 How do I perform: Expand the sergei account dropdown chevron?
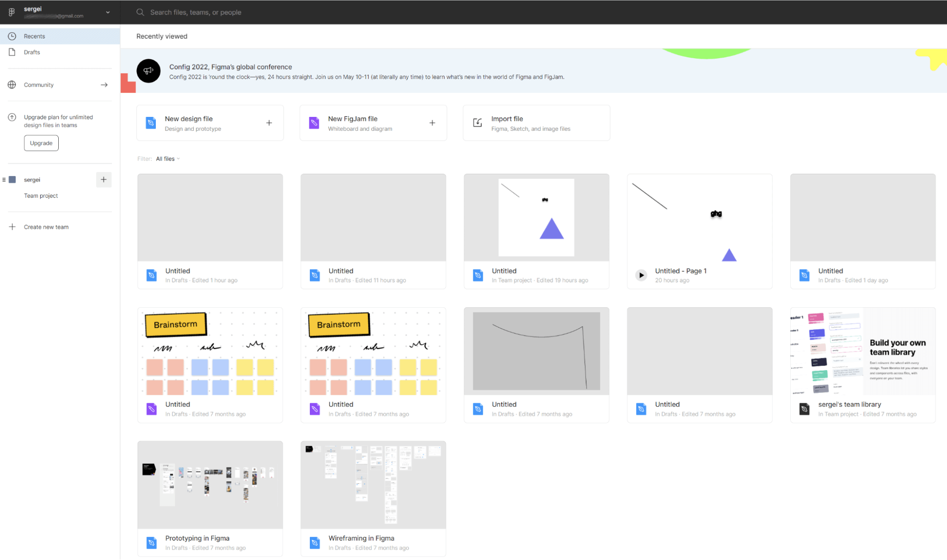coord(108,12)
